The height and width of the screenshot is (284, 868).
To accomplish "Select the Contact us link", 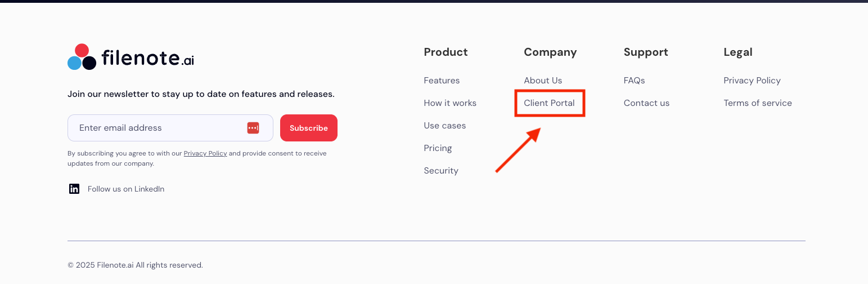I will 646,103.
